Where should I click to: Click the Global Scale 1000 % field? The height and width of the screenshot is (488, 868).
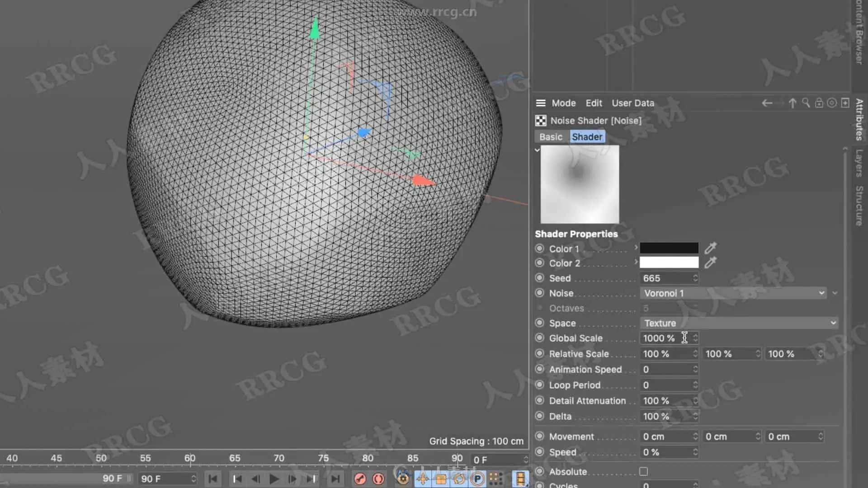click(x=669, y=338)
